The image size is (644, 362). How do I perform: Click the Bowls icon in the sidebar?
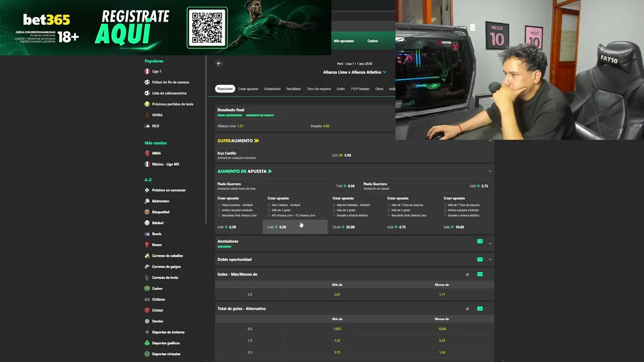tap(147, 234)
